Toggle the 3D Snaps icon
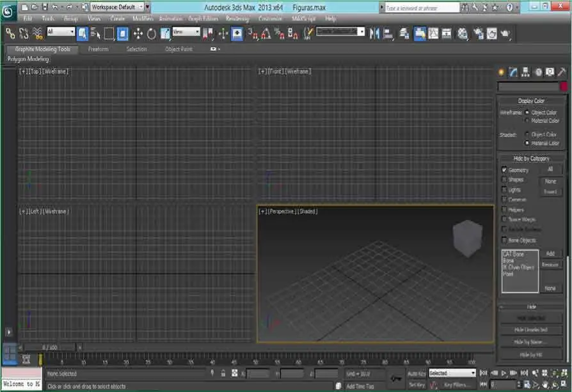This screenshot has width=572, height=392. click(x=253, y=34)
